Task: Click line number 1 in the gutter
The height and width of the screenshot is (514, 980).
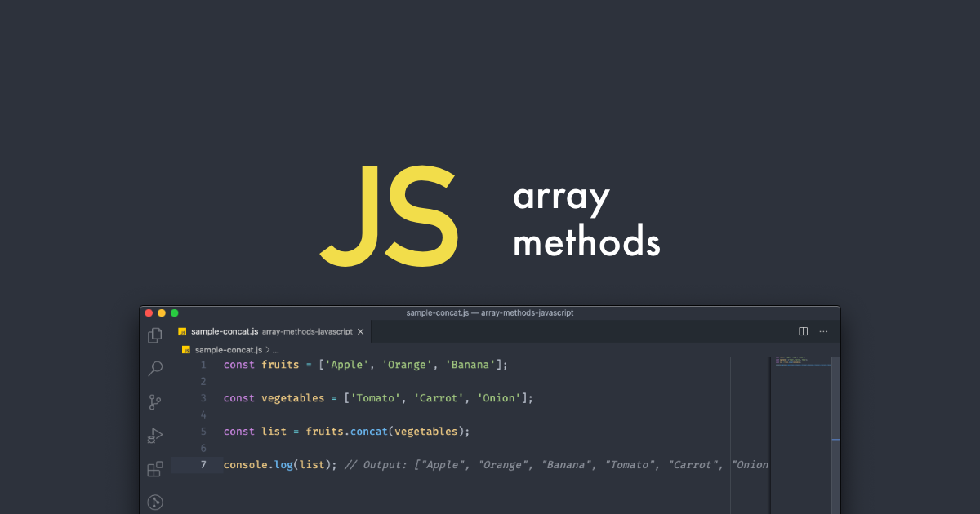Action: (203, 365)
